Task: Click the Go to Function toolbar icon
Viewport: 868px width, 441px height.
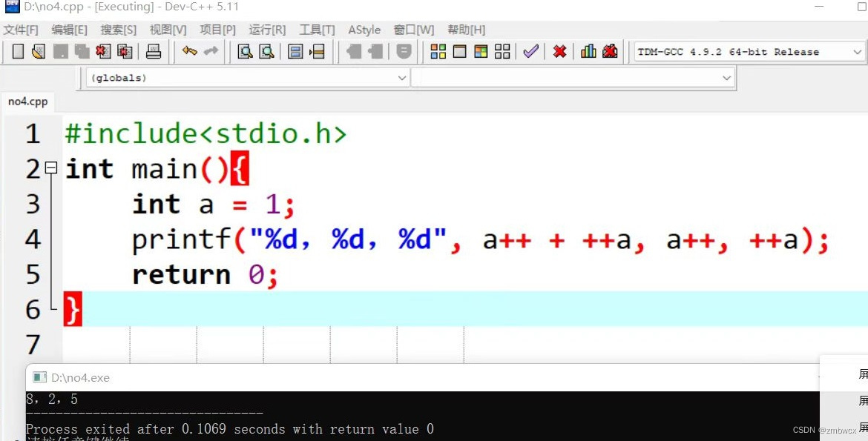Action: pyautogui.click(x=295, y=51)
